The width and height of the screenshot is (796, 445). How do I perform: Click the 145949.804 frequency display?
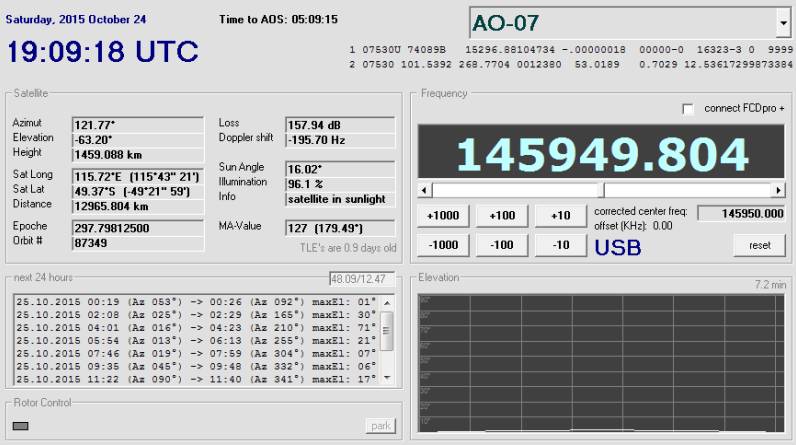pos(601,152)
